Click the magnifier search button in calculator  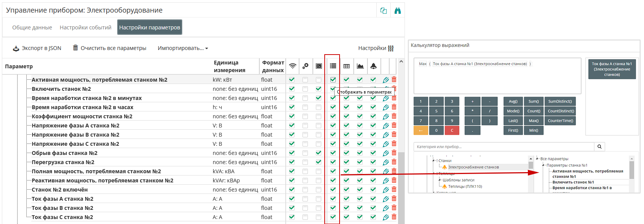click(599, 147)
